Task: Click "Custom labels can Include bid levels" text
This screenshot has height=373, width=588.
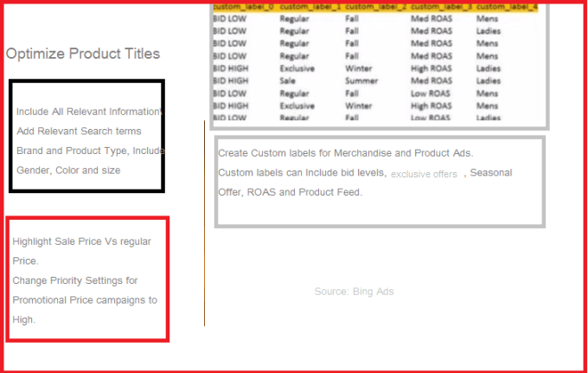Action: (x=301, y=173)
